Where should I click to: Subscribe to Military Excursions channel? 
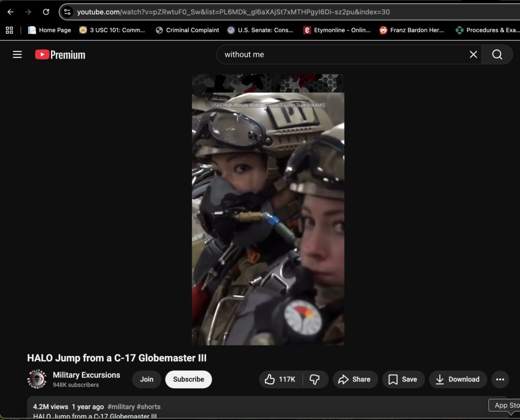pyautogui.click(x=188, y=379)
